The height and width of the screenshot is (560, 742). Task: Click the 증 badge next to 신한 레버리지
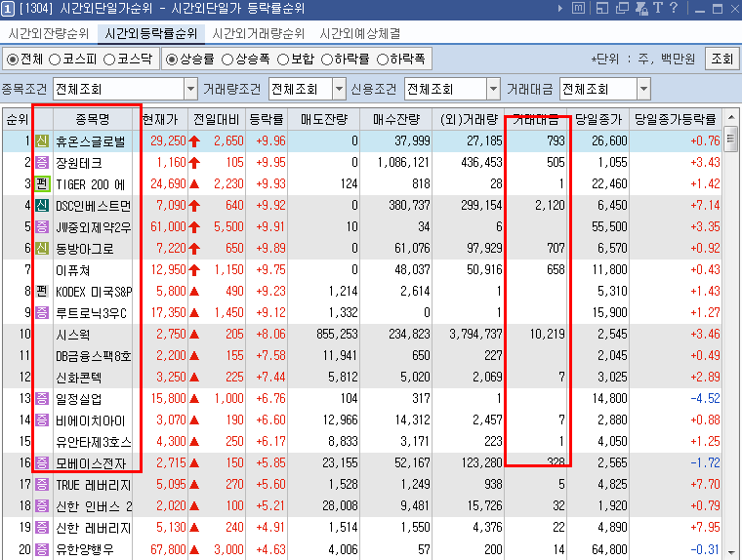[42, 528]
